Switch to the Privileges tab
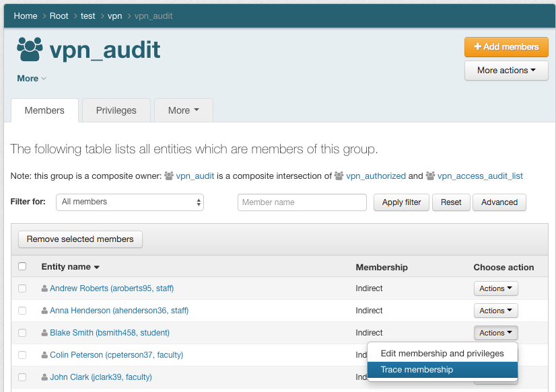 116,110
